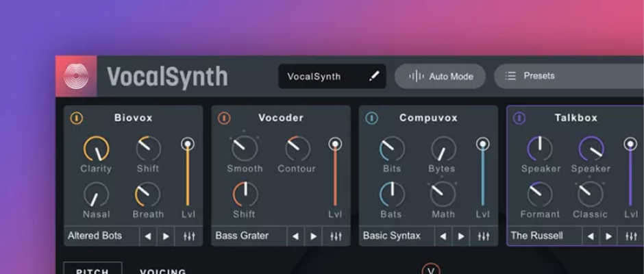
Task: Click the Compuvox Bits knob
Action: point(393,149)
